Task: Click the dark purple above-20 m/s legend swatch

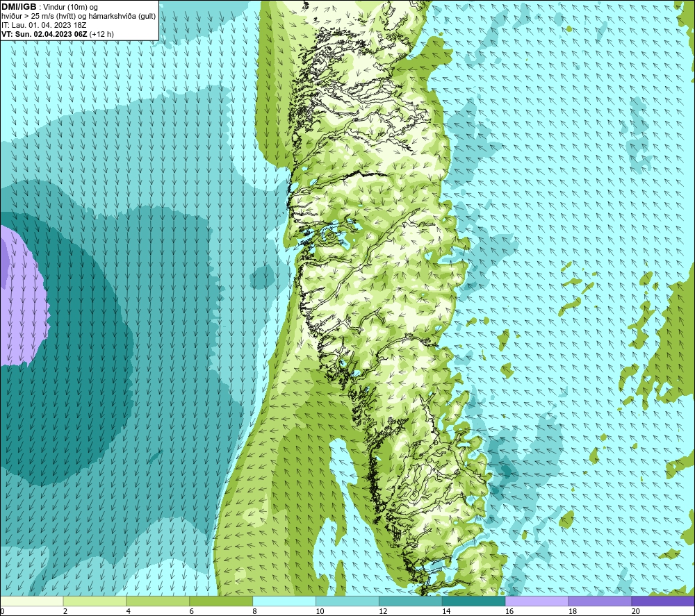Action: click(x=663, y=601)
